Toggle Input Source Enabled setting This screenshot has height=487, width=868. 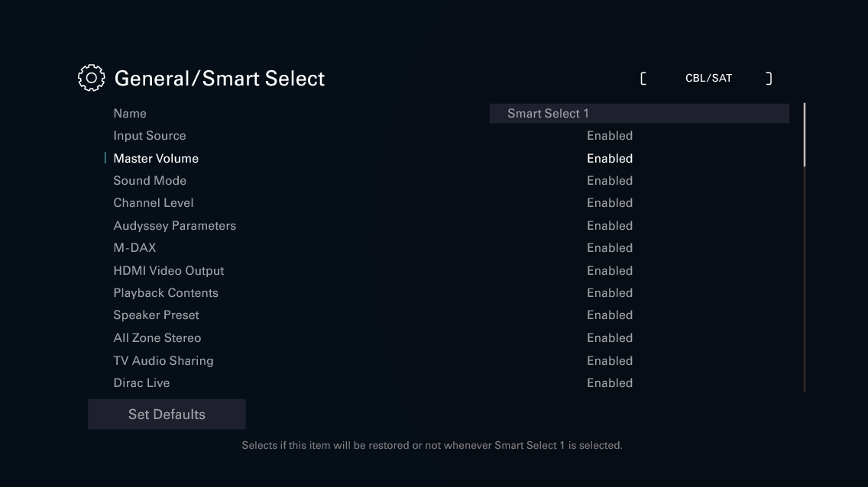pos(610,135)
